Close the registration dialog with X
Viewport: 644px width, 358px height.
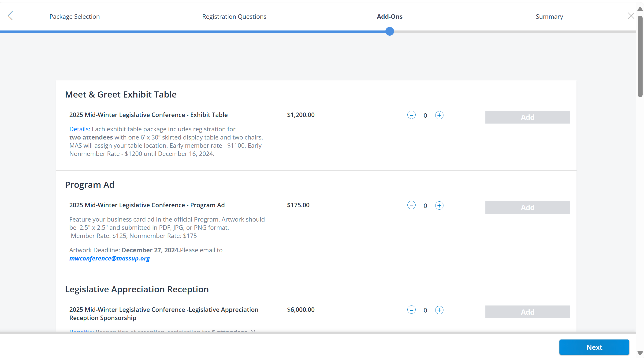pos(631,16)
